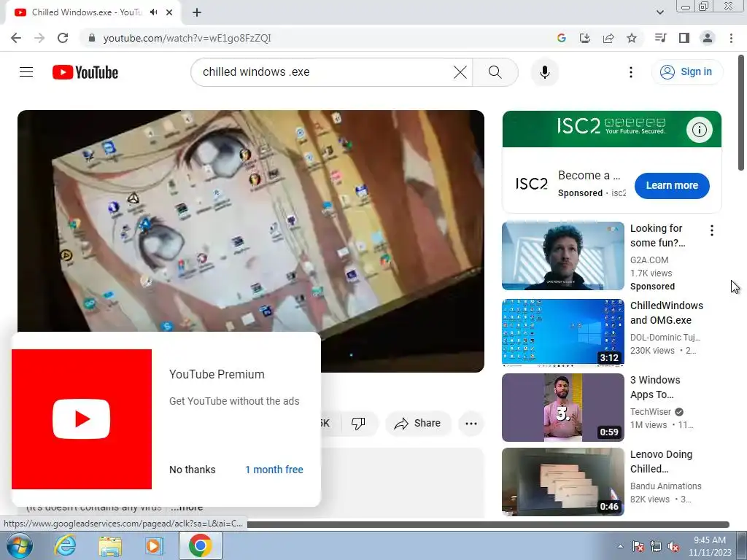Open the ChilledWindows and OMG.exe thumbnail

coord(562,332)
